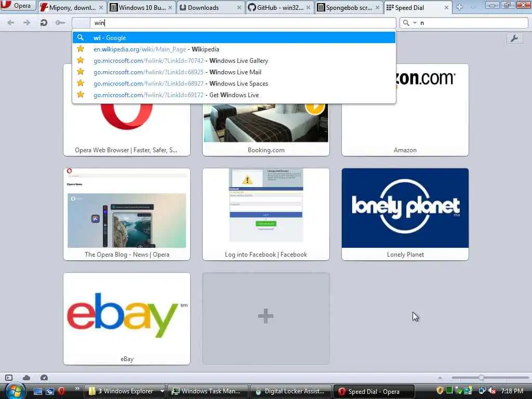The width and height of the screenshot is (532, 399).
Task: Open the Lonely Planet speed dial
Action: (405, 214)
